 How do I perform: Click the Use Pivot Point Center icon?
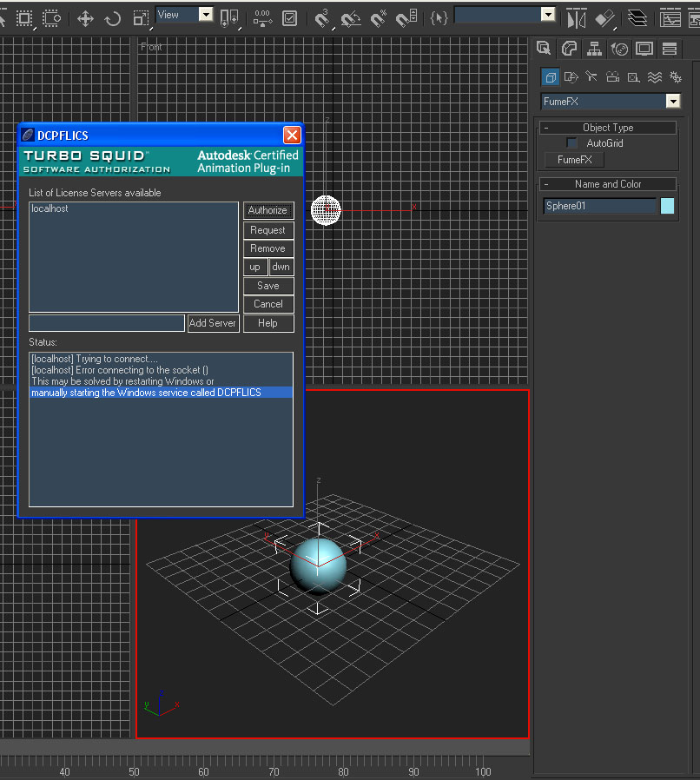coord(229,19)
